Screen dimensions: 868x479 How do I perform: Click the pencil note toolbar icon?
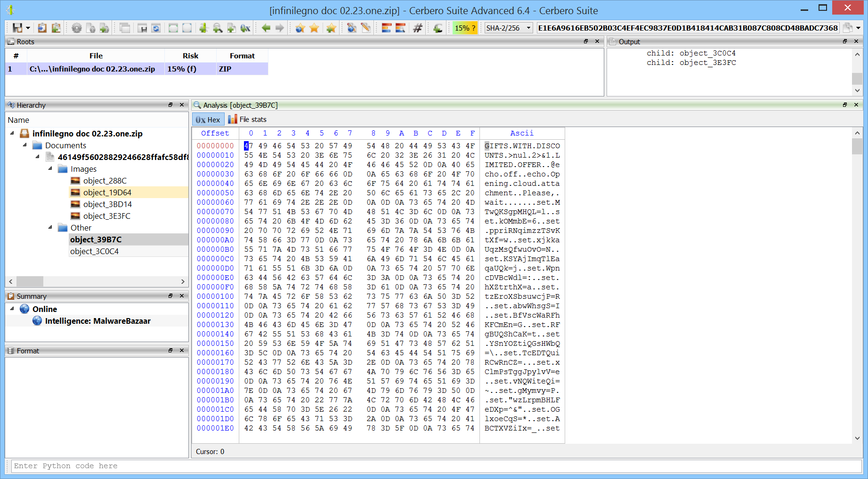pyautogui.click(x=365, y=28)
